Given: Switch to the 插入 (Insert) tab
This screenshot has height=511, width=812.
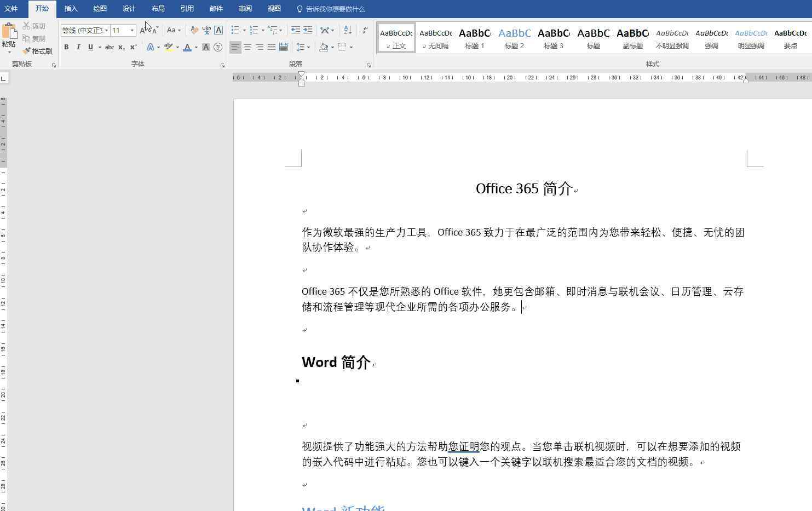Looking at the screenshot, I should click(71, 9).
